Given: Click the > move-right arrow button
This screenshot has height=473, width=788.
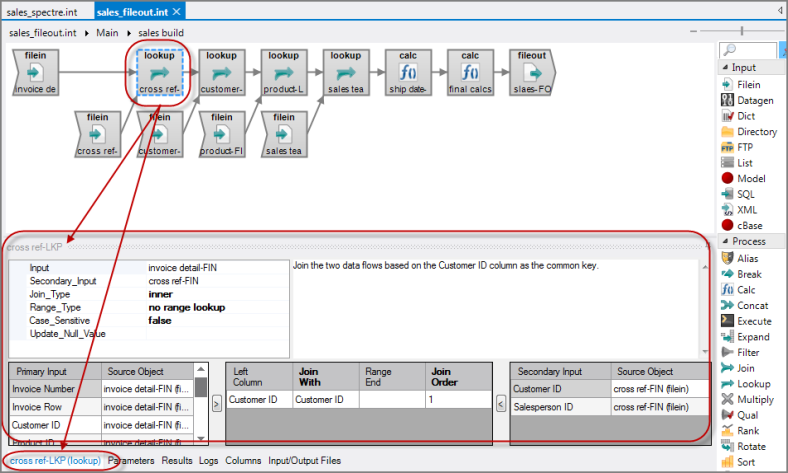Looking at the screenshot, I should [x=217, y=403].
